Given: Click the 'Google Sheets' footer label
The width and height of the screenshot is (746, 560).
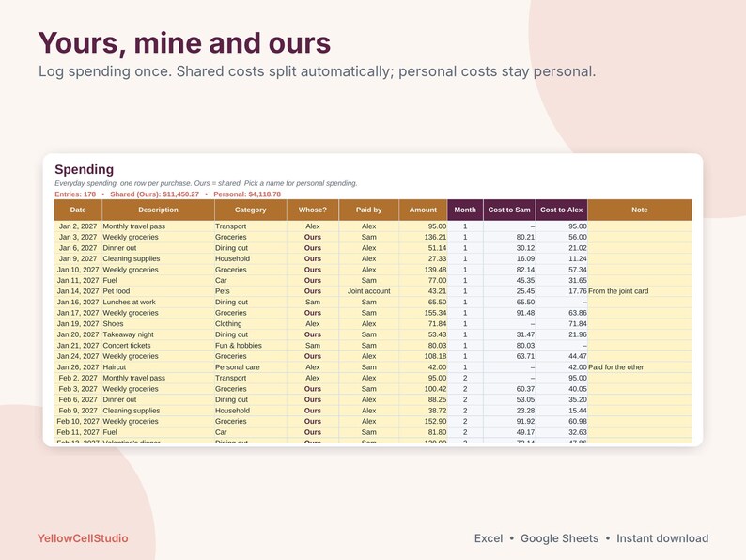Looking at the screenshot, I should (x=560, y=538).
